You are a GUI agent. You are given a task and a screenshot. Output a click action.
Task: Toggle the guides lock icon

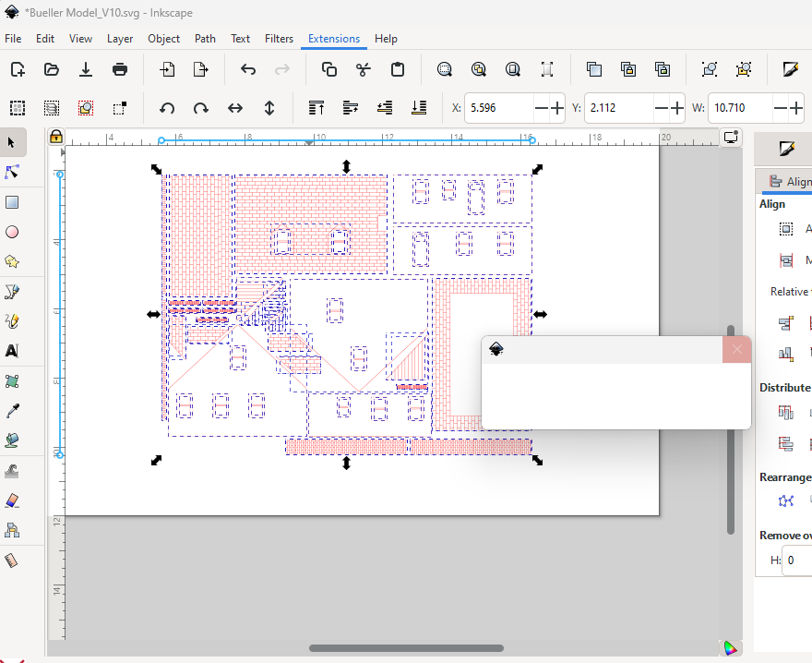pyautogui.click(x=56, y=137)
